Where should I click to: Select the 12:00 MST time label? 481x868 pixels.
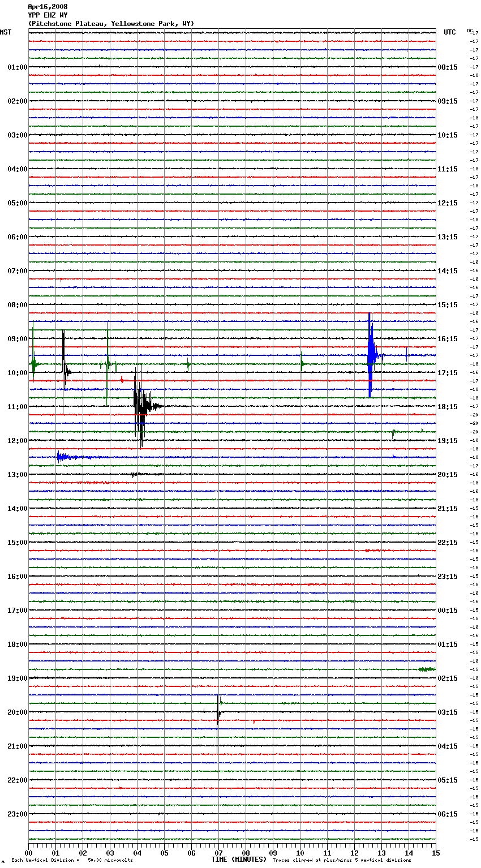point(18,441)
